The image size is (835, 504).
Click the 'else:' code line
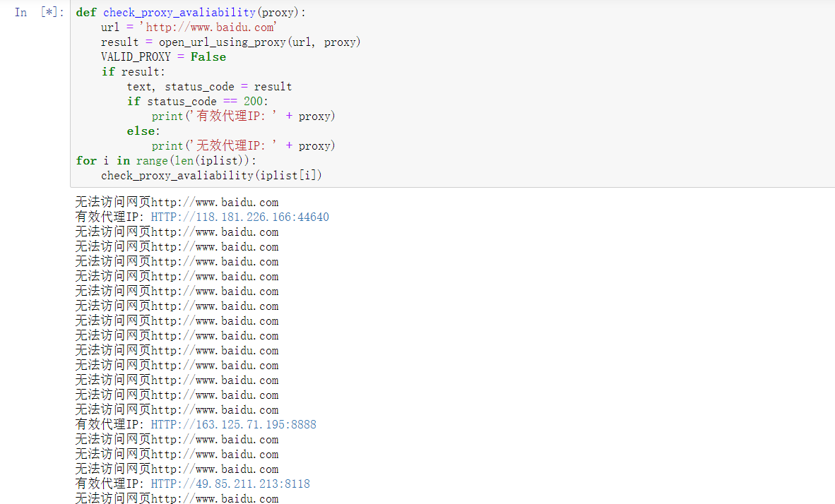point(143,131)
